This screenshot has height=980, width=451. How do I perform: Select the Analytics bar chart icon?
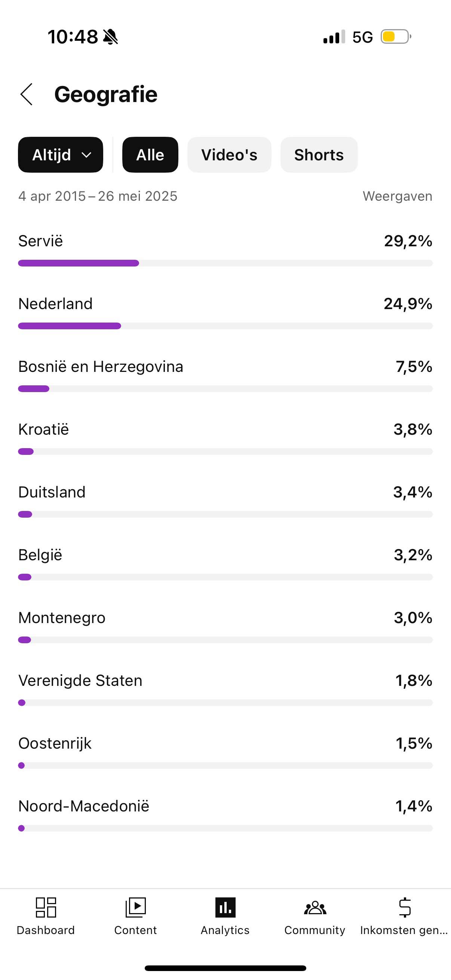225,907
